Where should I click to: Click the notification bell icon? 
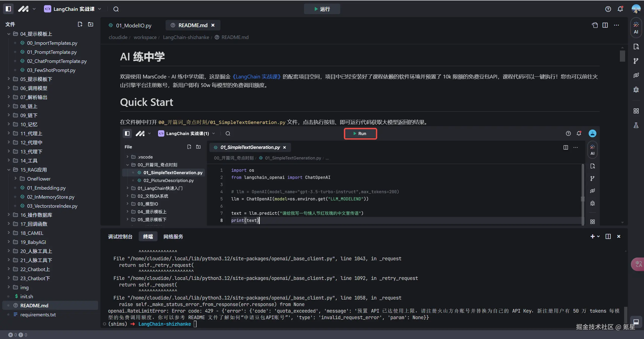(x=620, y=9)
